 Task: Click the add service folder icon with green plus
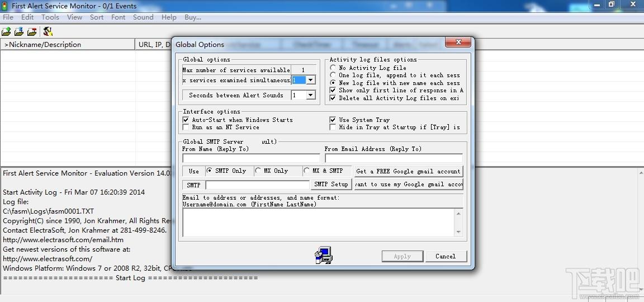[6, 32]
